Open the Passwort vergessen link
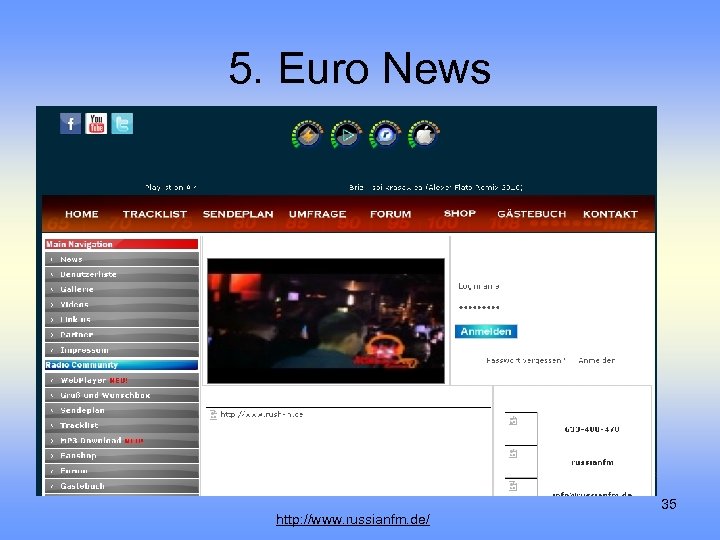720x540 pixels. (x=526, y=360)
